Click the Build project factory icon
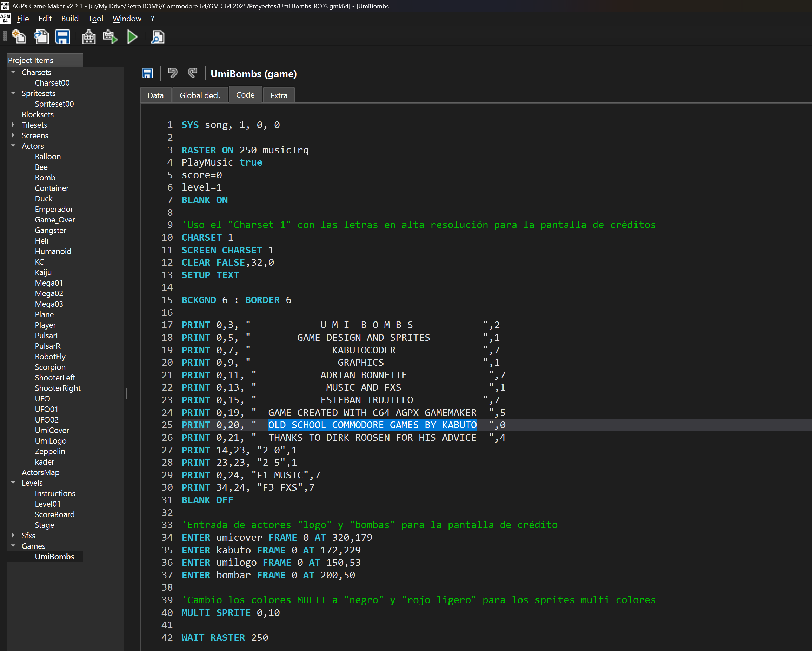The image size is (812, 651). 89,37
